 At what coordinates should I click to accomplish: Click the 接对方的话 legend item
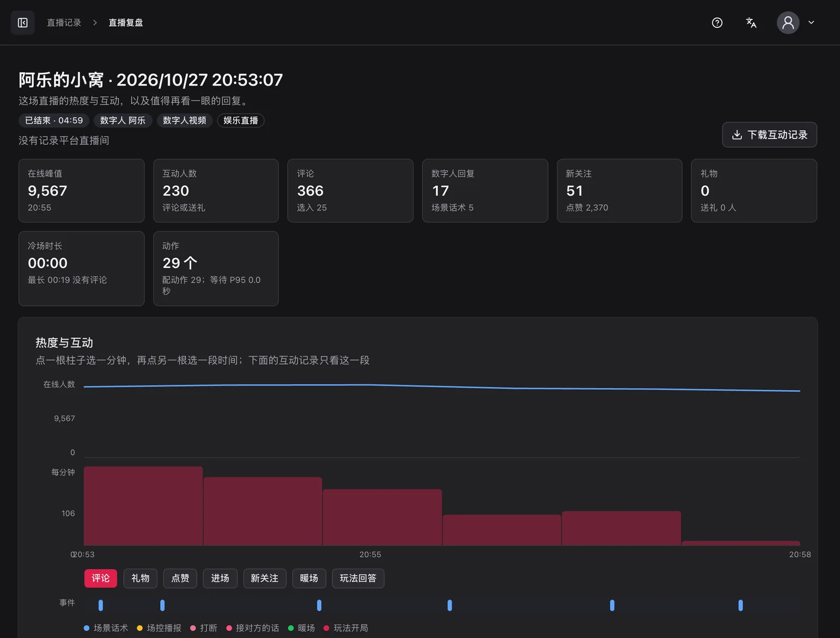(x=253, y=628)
